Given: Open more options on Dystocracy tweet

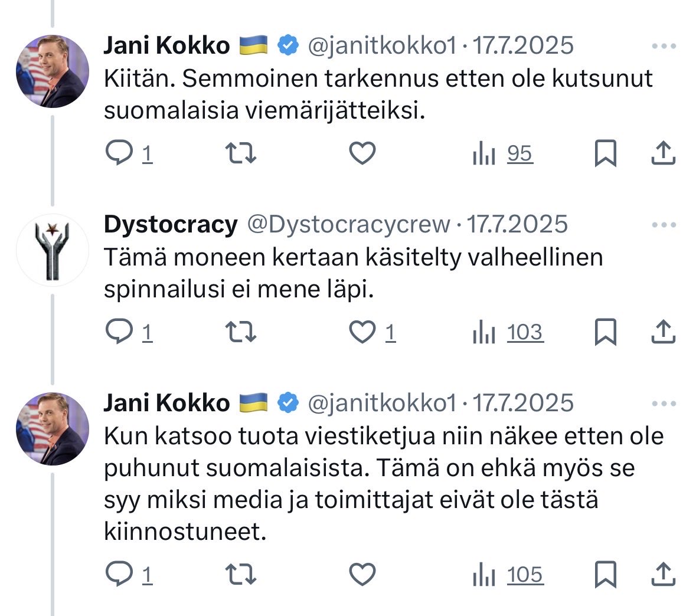Looking at the screenshot, I should [664, 225].
